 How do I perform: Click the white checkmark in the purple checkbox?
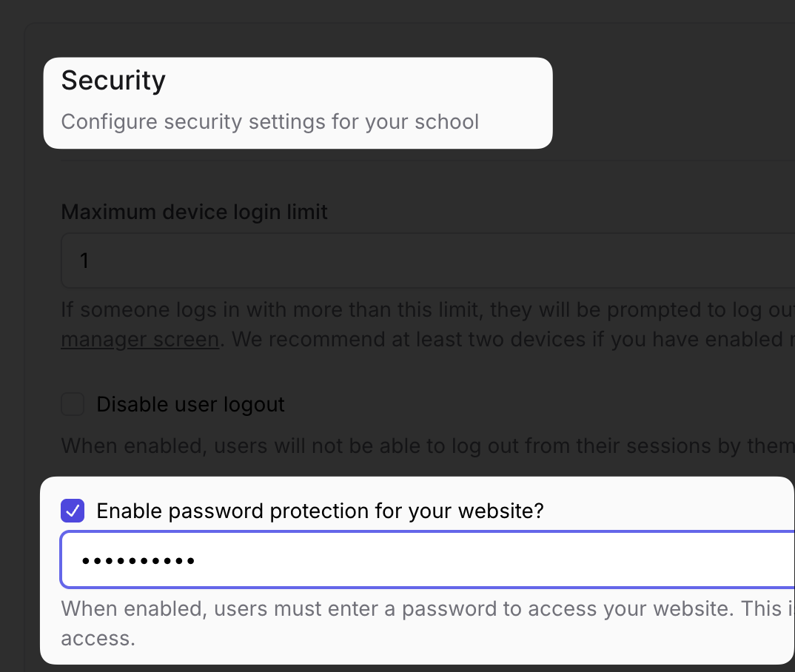click(x=73, y=511)
